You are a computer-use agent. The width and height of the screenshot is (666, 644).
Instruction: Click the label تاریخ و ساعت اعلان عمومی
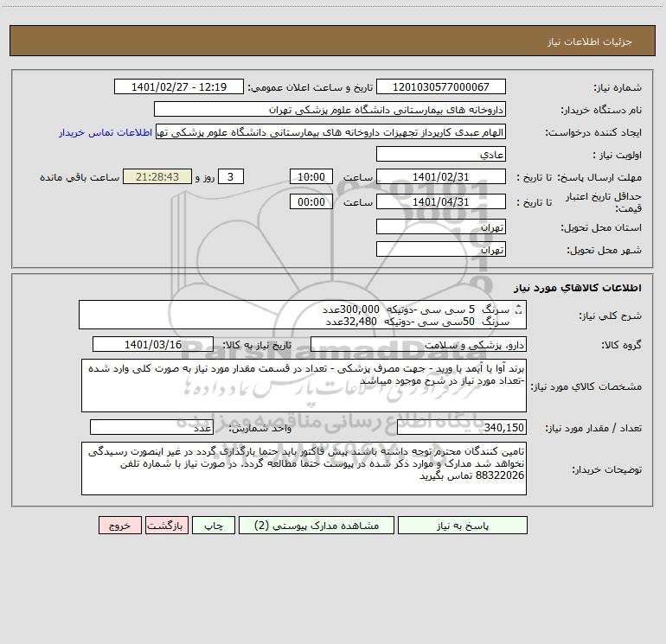coord(310,87)
